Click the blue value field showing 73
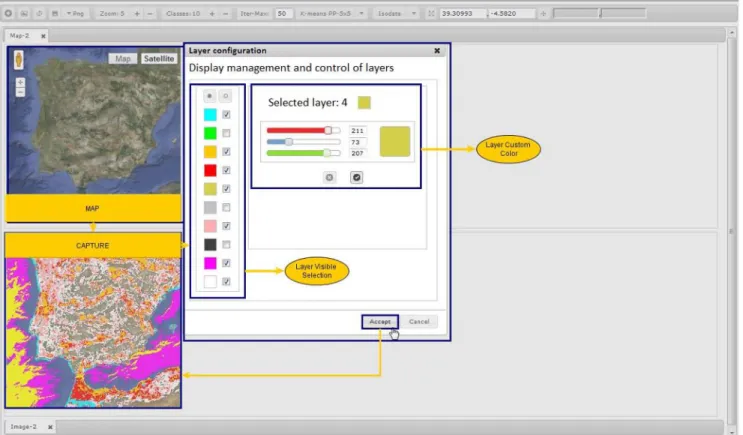Viewport: 743px width, 435px height. tap(358, 142)
